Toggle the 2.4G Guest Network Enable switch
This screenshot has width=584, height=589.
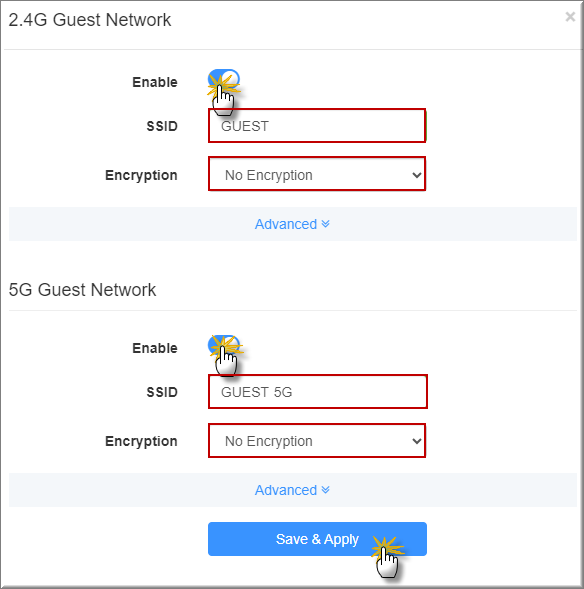[x=224, y=79]
